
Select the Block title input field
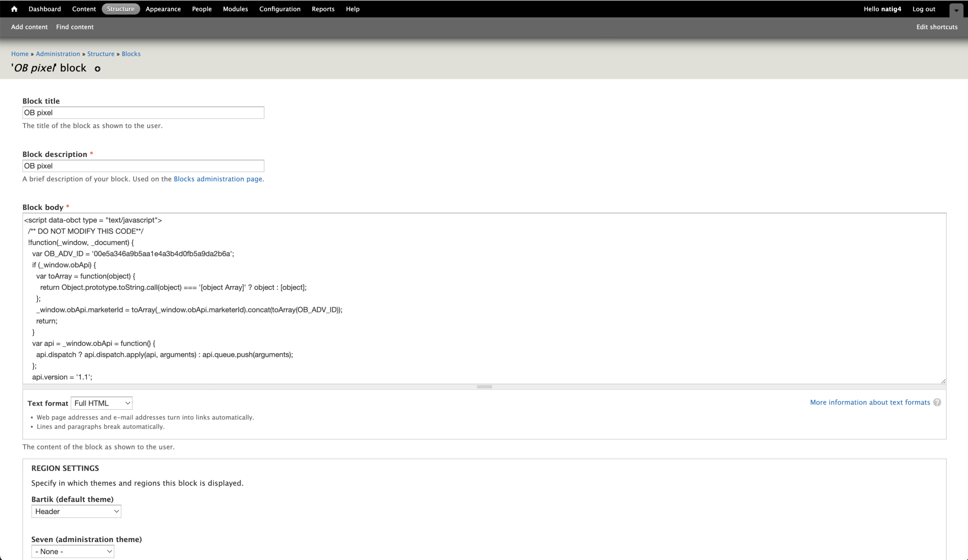[x=143, y=112]
